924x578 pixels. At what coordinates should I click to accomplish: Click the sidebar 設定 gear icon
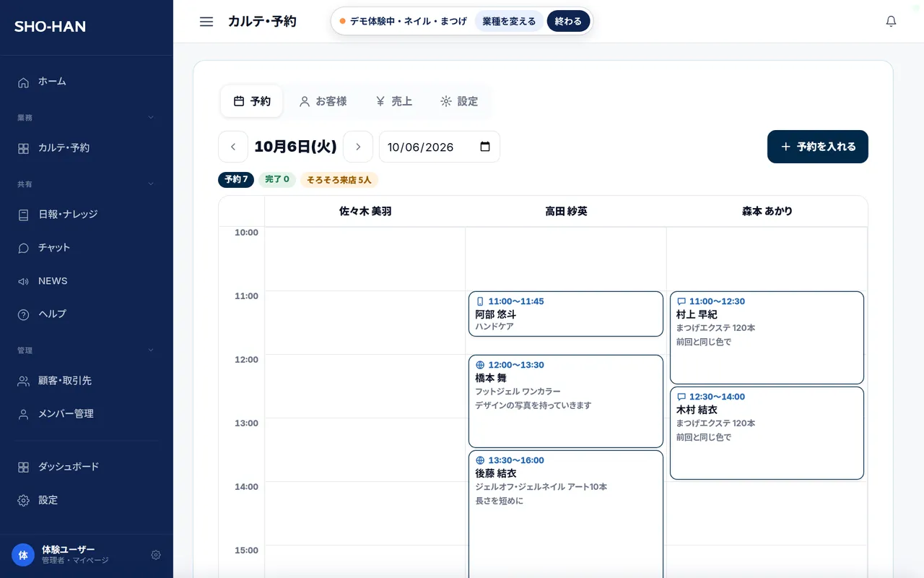pyautogui.click(x=23, y=501)
